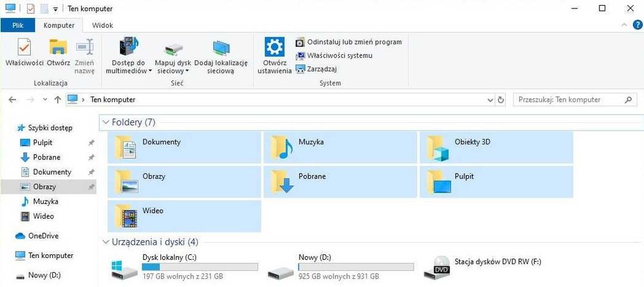Select Szybki dostęp in the sidebar
Image resolution: width=644 pixels, height=287 pixels.
click(44, 127)
